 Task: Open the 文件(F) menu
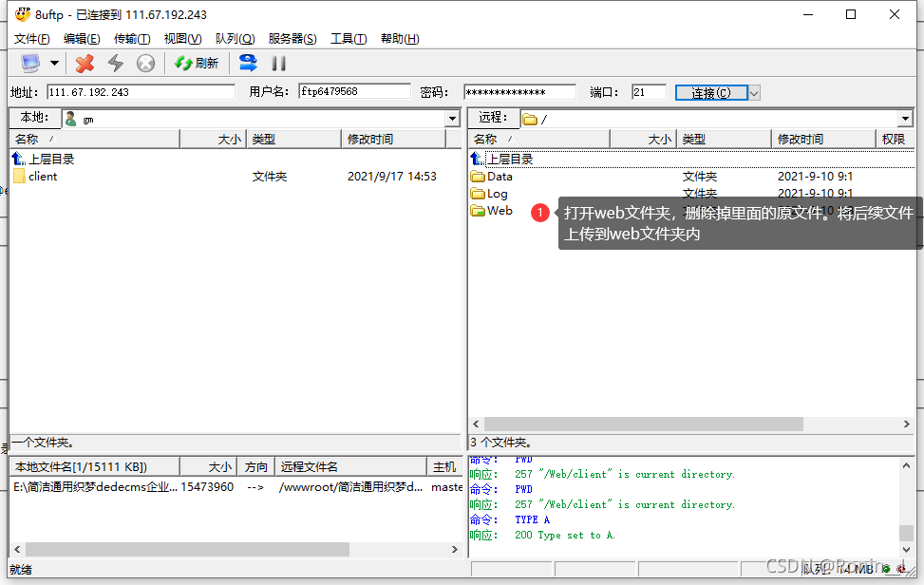32,38
